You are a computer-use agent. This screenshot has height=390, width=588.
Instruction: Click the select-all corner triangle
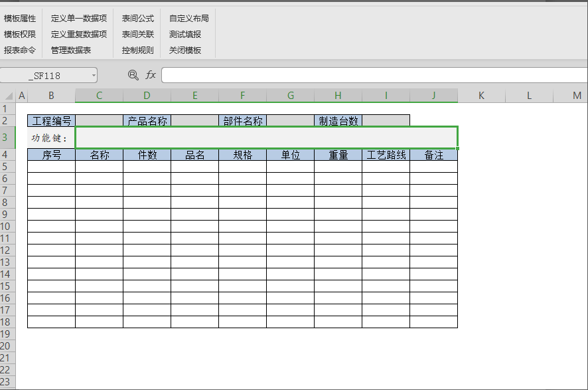click(x=8, y=96)
